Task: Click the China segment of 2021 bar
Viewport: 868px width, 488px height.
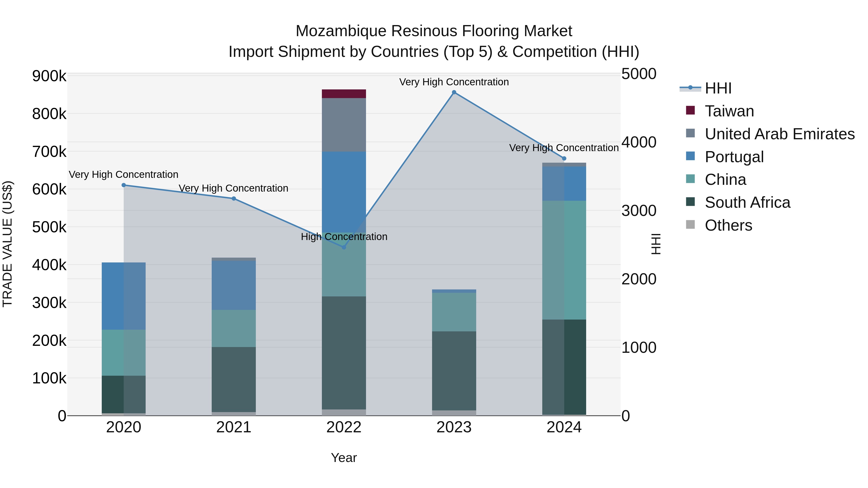Action: click(x=234, y=329)
